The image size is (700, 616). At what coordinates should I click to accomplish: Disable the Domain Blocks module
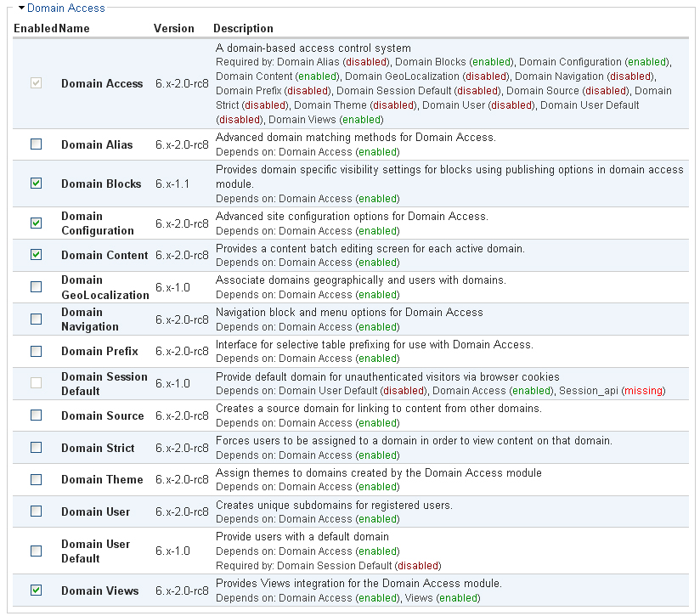click(x=36, y=184)
